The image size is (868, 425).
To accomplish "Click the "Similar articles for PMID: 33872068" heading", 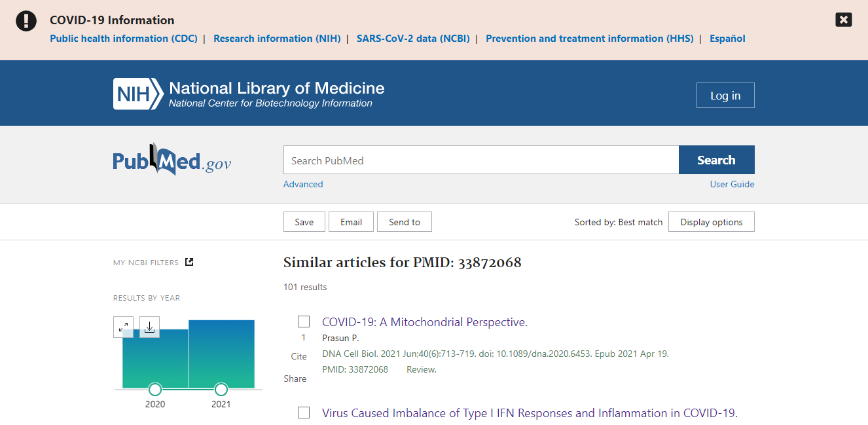I will [403, 263].
